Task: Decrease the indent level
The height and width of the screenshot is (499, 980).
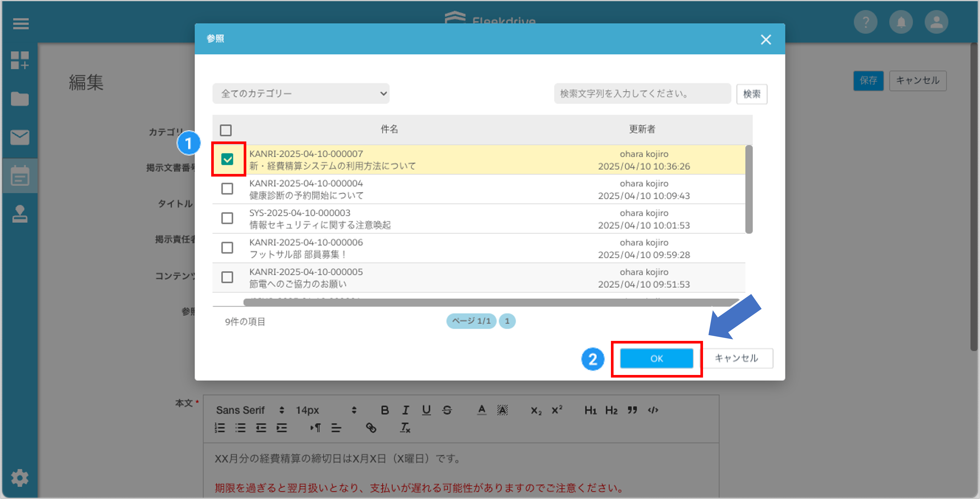Action: (261, 428)
